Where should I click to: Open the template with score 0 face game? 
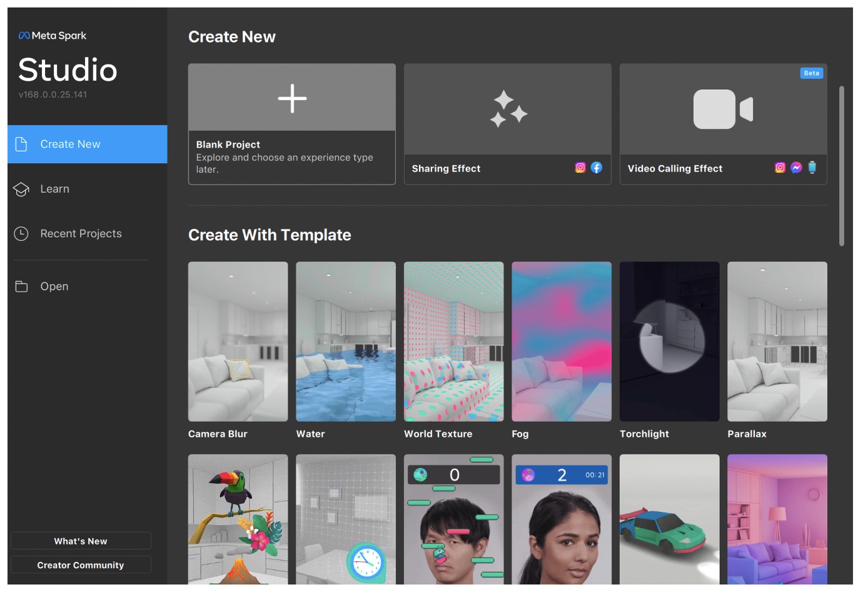coord(454,519)
